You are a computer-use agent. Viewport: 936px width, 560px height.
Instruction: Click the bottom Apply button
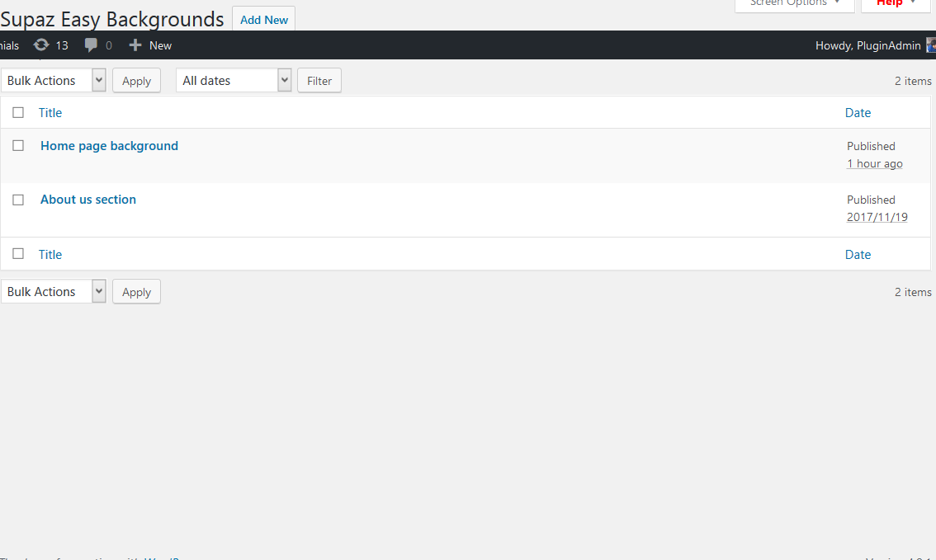pyautogui.click(x=137, y=292)
